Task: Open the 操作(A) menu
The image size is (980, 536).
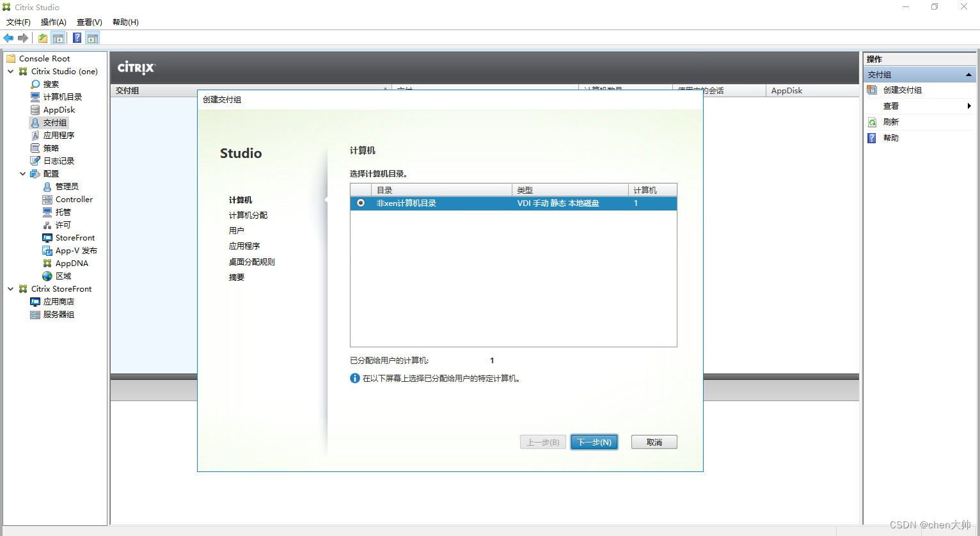Action: (x=54, y=22)
